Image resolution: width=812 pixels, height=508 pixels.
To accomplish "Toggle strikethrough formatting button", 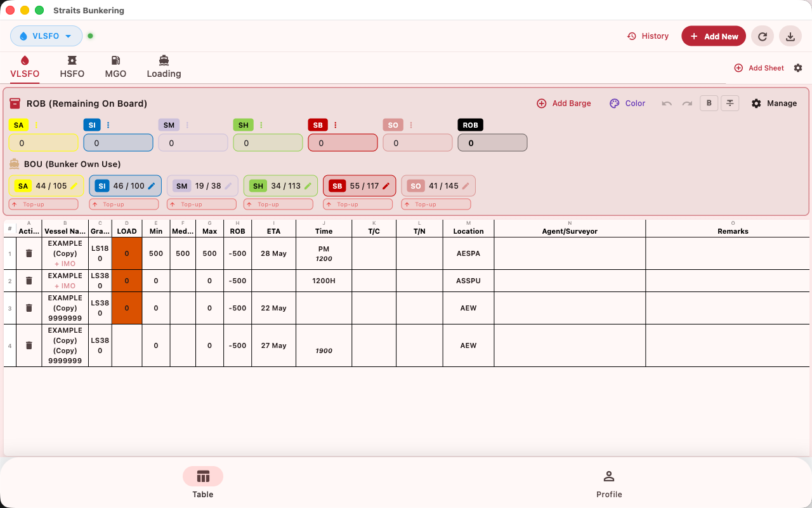I will 730,103.
